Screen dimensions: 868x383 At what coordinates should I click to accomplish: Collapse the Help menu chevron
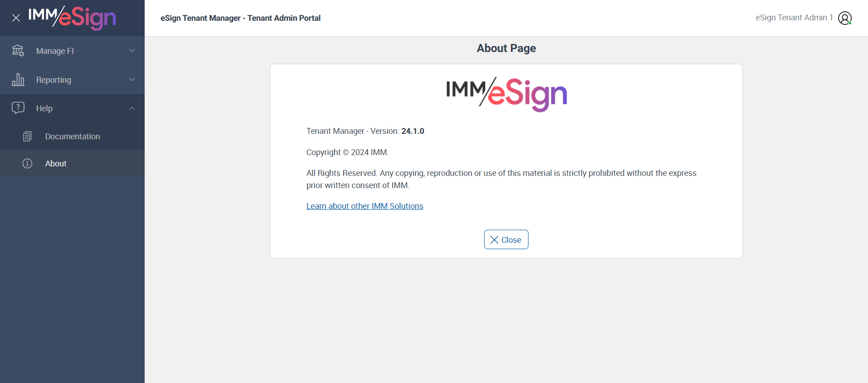[x=132, y=109]
